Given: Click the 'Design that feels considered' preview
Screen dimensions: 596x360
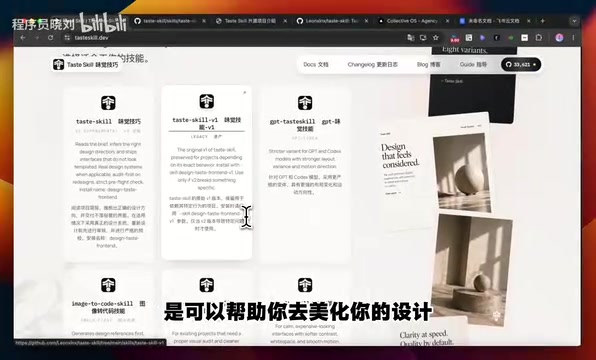Looking at the screenshot, I should coord(400,155).
